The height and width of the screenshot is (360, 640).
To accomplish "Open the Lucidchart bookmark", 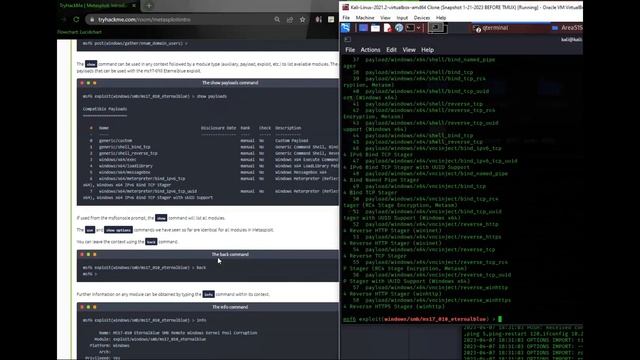I will click(90, 32).
